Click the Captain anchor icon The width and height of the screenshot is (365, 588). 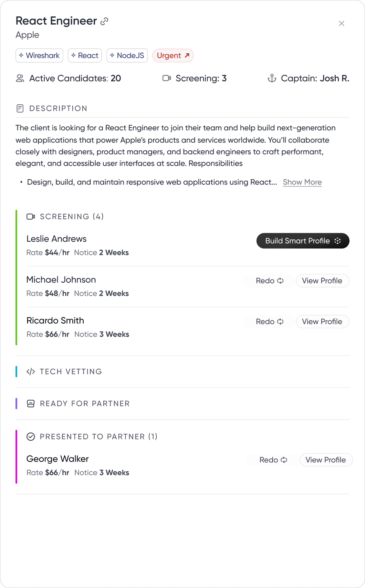click(272, 79)
